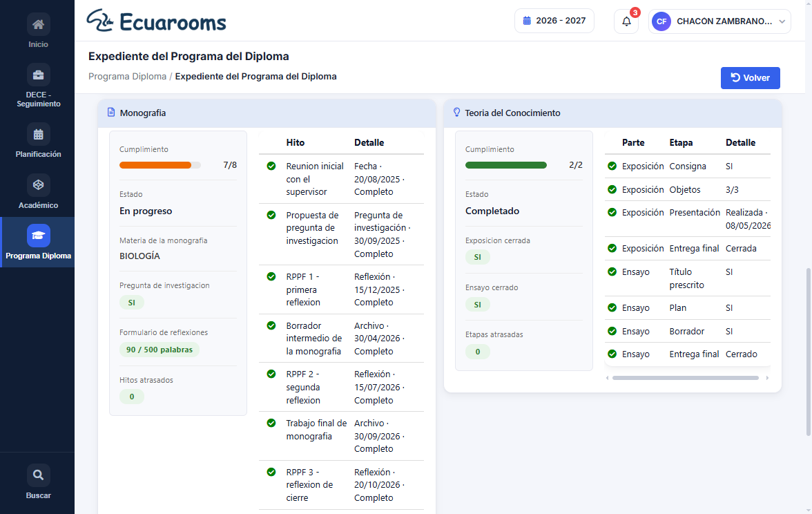Click the TdC table scroll left arrow
Screen dimensions: 812x514
(x=608, y=378)
